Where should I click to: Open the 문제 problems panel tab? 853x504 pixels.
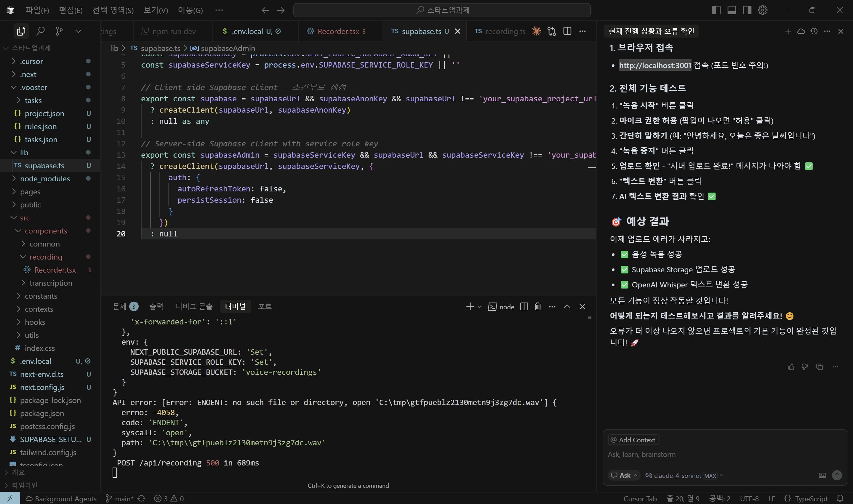pyautogui.click(x=125, y=307)
